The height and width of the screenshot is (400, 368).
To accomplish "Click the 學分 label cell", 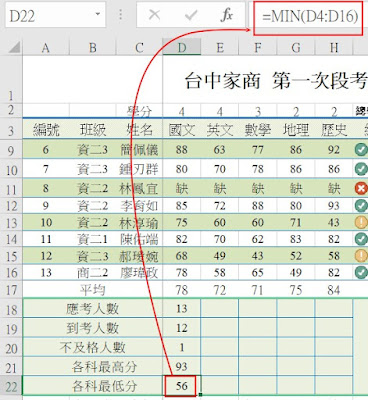I will 139,111.
